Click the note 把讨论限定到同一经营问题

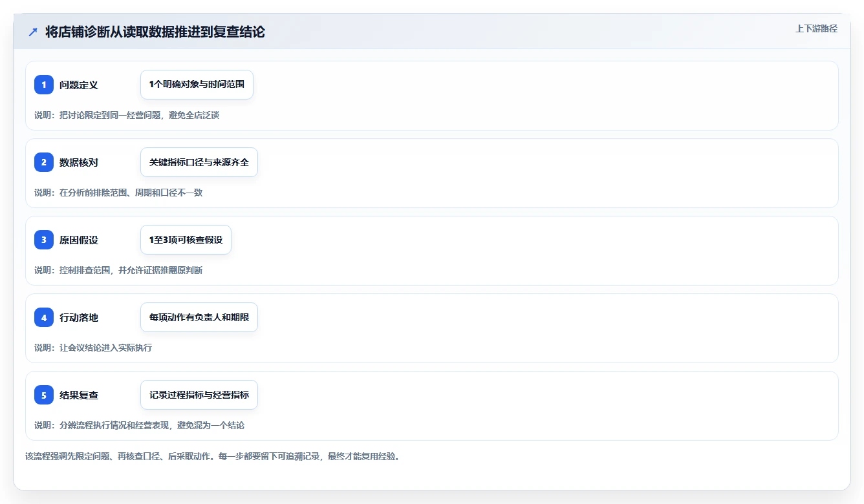coord(127,115)
